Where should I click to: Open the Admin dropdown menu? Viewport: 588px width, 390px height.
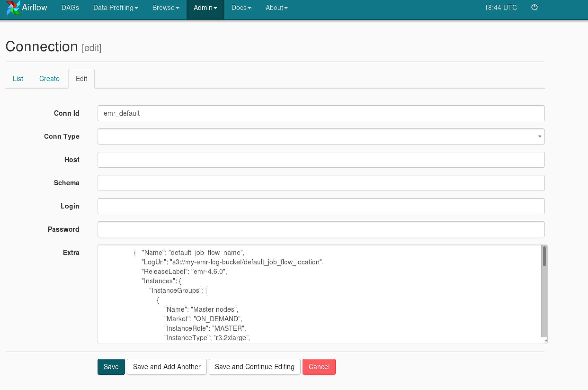pyautogui.click(x=205, y=8)
